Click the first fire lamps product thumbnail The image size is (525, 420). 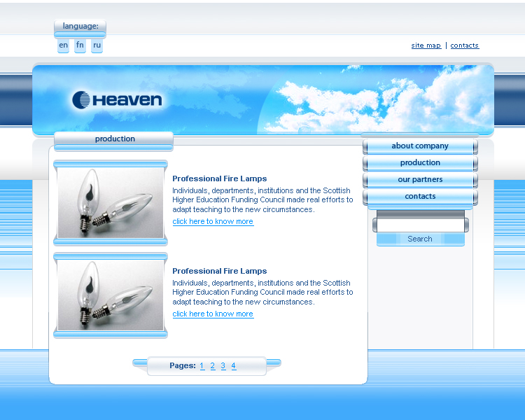click(x=111, y=203)
